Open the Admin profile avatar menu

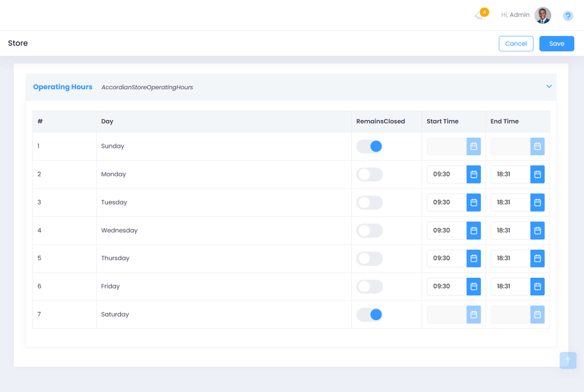[x=542, y=15]
